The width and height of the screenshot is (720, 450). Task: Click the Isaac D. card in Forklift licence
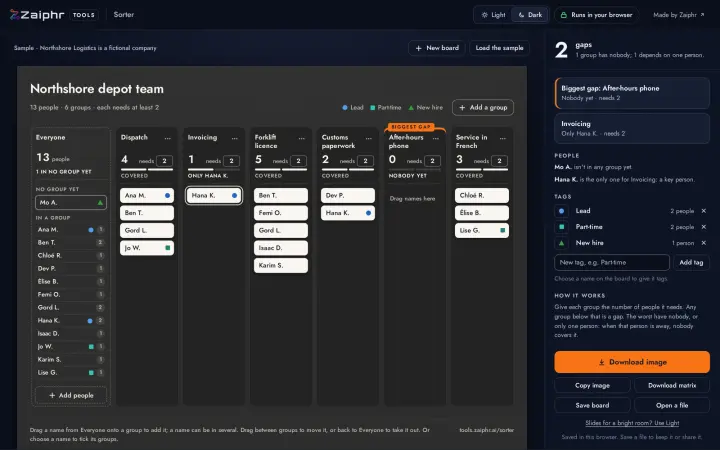pos(281,248)
